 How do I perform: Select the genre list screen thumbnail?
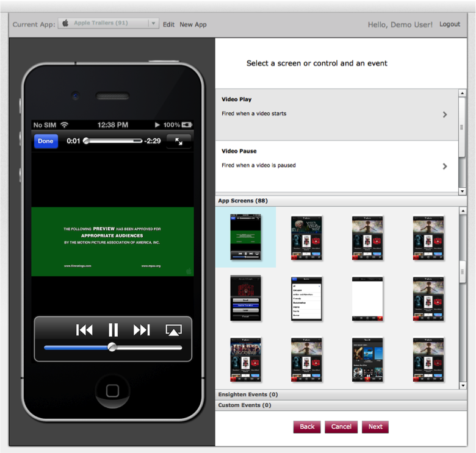coord(306,299)
